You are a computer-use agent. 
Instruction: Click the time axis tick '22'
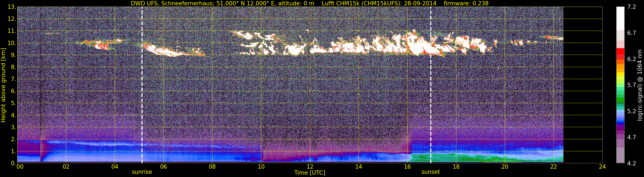[554, 166]
